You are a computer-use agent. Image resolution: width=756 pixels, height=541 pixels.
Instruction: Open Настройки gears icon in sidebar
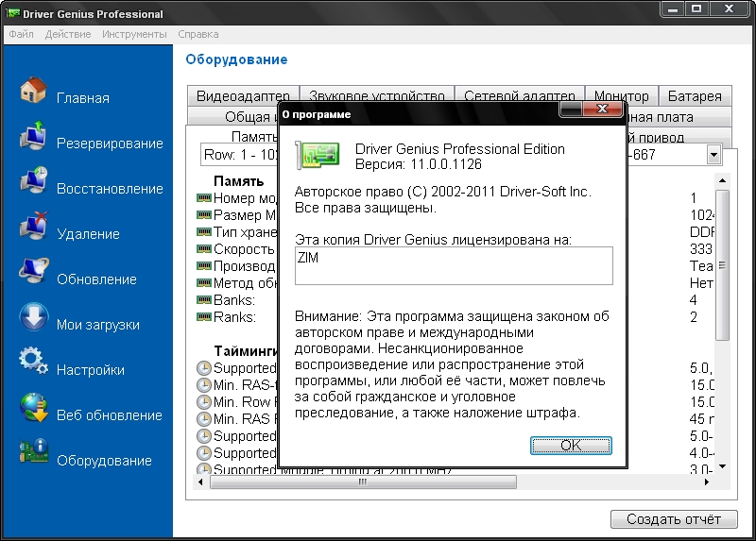[x=33, y=362]
